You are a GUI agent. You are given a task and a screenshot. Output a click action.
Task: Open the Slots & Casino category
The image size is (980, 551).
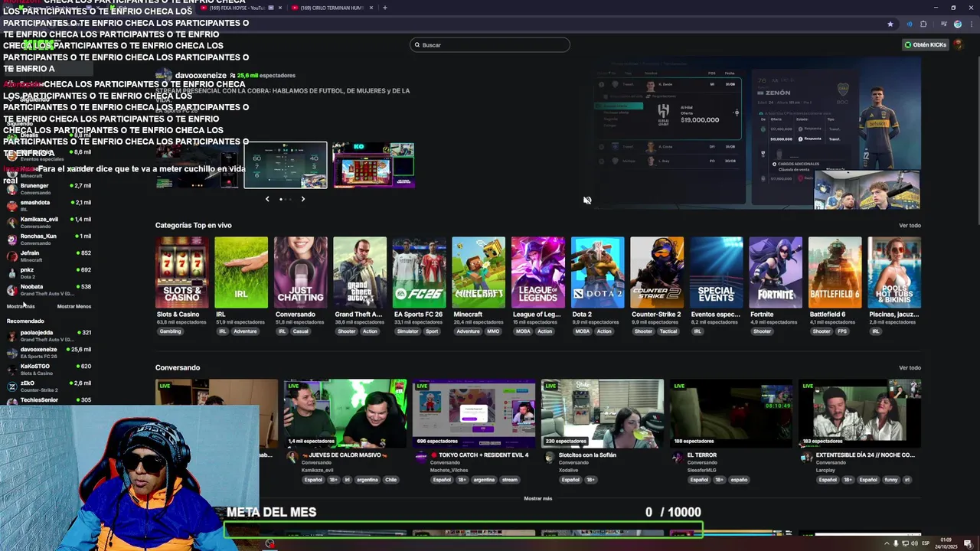181,272
